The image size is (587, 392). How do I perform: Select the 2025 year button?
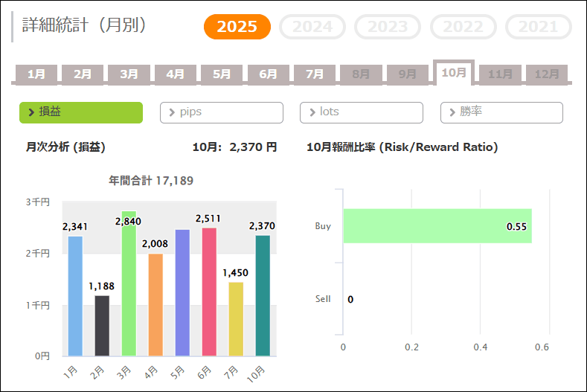(x=237, y=28)
